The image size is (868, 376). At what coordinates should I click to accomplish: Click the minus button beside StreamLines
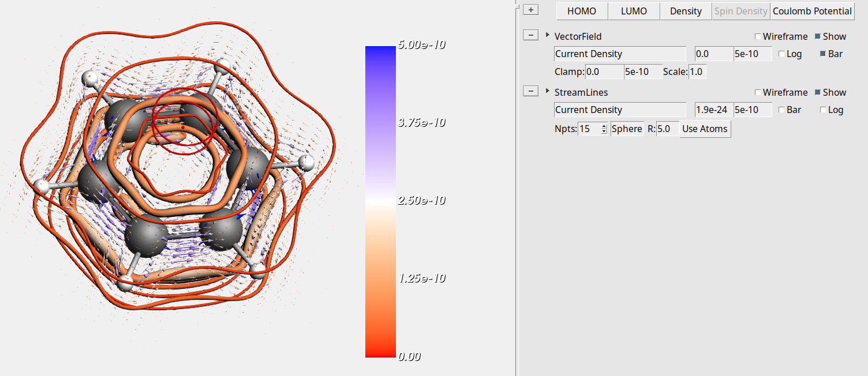(x=530, y=92)
